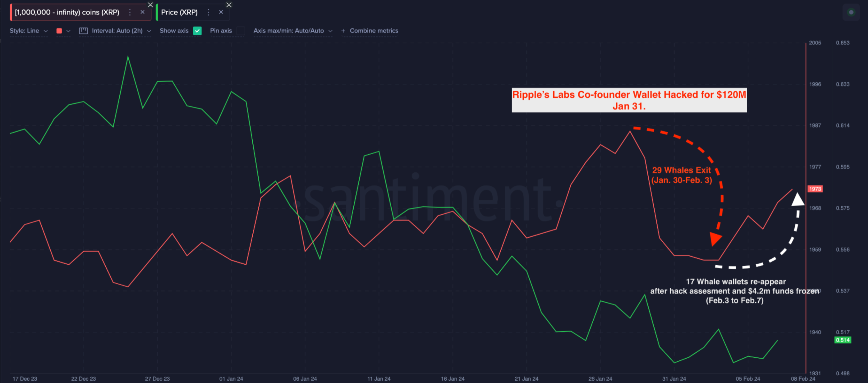Open options menu for coins (XRP) metric
This screenshot has height=383, width=868.
point(130,12)
